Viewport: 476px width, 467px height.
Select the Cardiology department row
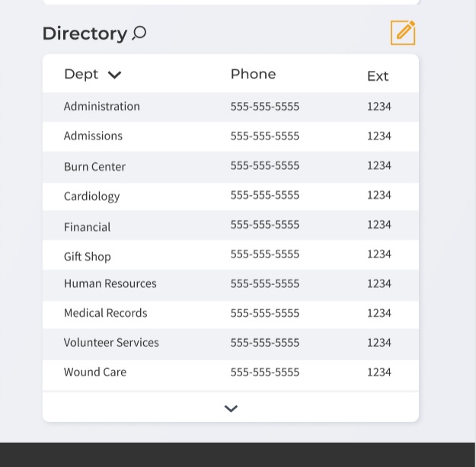(91, 196)
